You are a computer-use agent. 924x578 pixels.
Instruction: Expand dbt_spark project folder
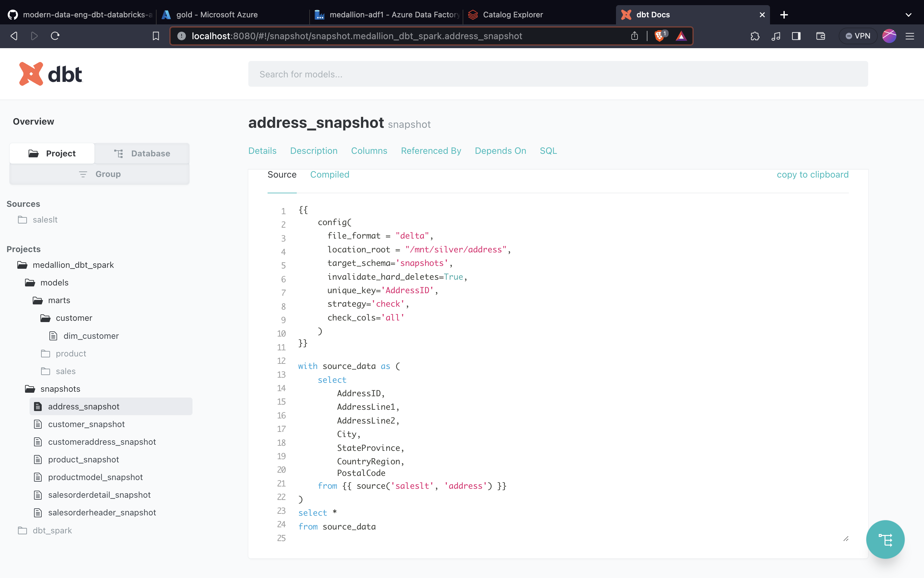tap(45, 530)
